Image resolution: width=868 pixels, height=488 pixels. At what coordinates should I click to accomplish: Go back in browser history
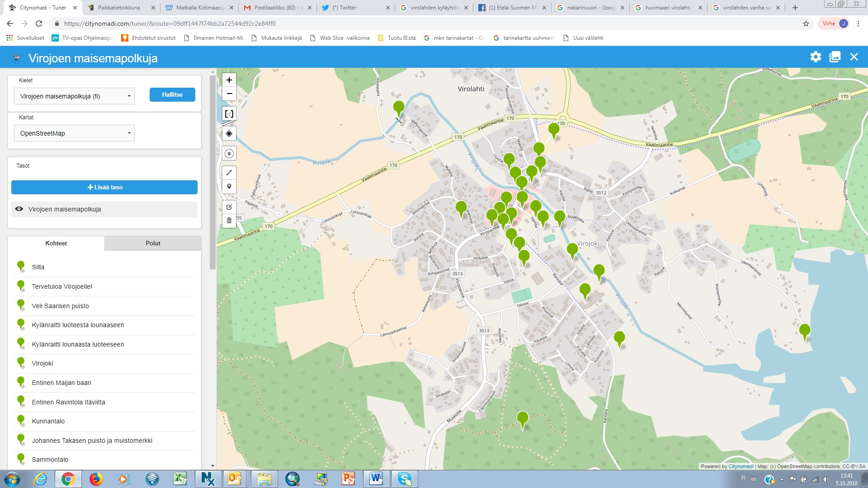(x=10, y=23)
